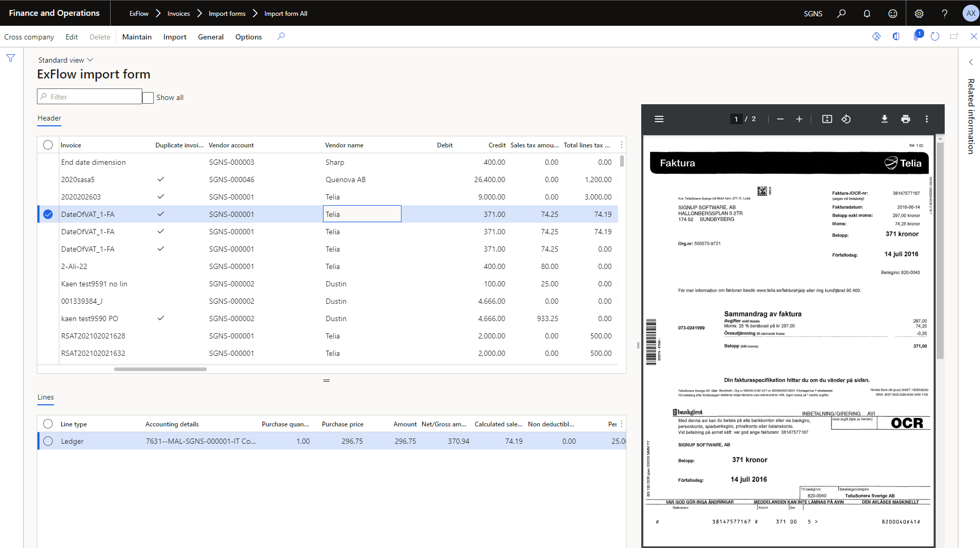Screen dimensions: 980x548
Task: Open Header grid column options
Action: pos(622,145)
